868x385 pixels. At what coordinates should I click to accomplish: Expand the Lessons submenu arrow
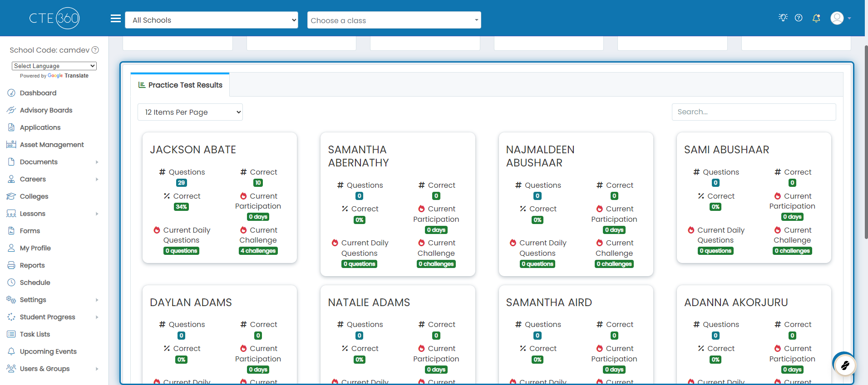coord(97,214)
